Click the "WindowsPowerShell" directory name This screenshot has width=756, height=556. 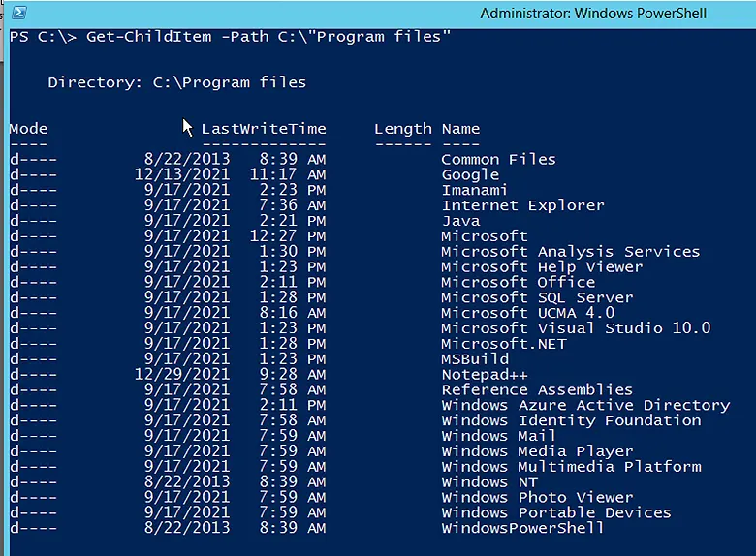[522, 528]
